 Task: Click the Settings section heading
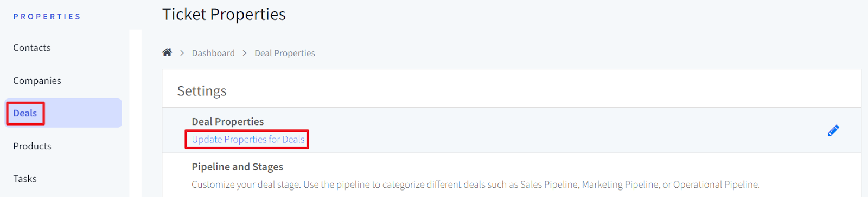tap(202, 91)
